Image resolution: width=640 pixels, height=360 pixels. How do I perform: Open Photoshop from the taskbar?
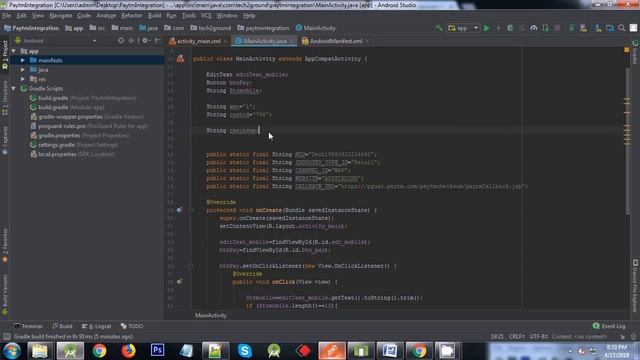pos(157,351)
